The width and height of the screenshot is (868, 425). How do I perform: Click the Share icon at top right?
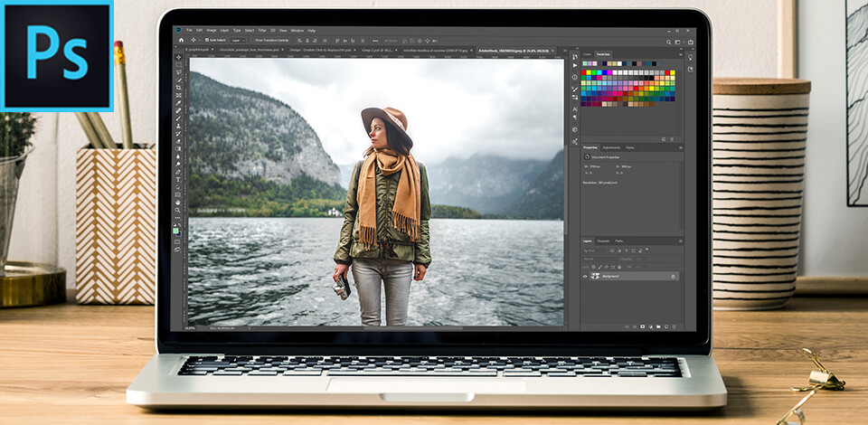pyautogui.click(x=690, y=42)
